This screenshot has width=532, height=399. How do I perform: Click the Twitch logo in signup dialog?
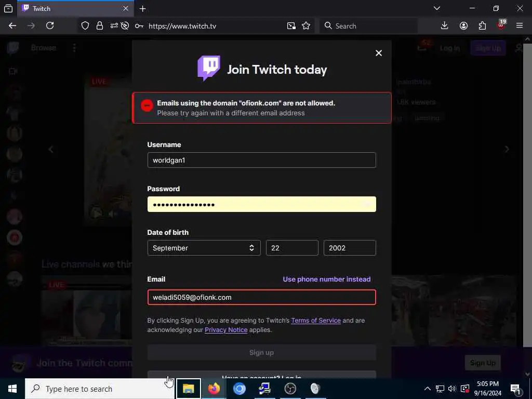pyautogui.click(x=209, y=68)
